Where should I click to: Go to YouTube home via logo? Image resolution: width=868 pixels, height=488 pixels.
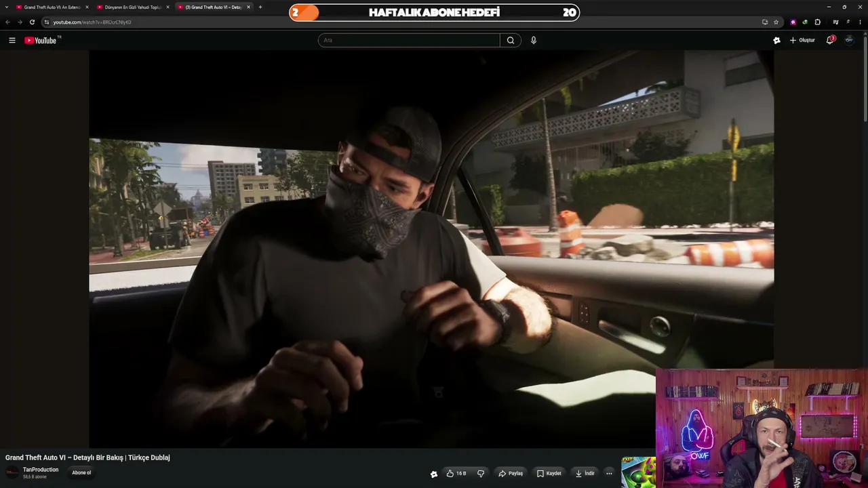pos(42,41)
